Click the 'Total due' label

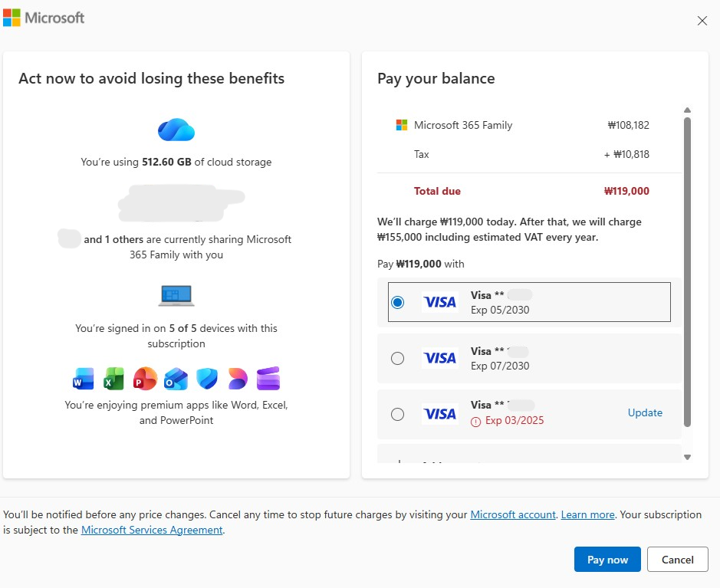pos(437,191)
